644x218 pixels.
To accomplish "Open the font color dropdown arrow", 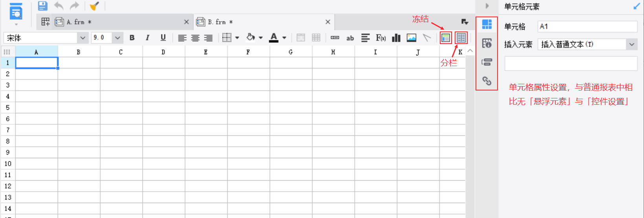I will pyautogui.click(x=284, y=38).
